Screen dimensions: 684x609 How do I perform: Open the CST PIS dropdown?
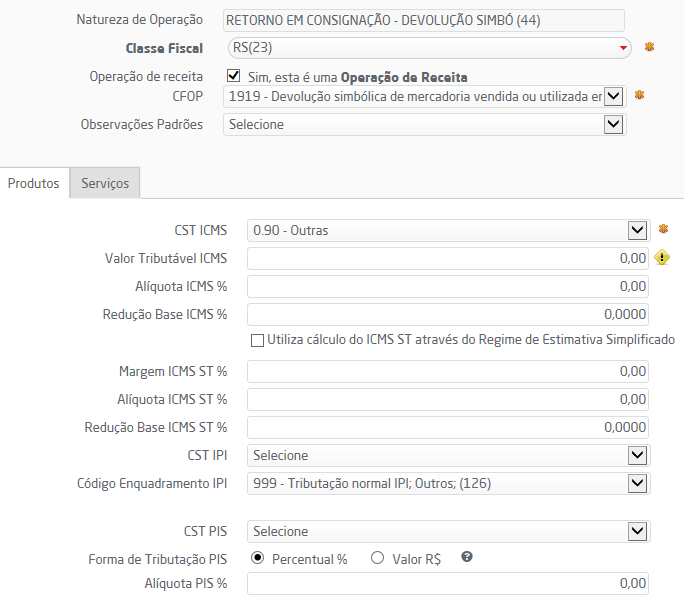click(637, 531)
